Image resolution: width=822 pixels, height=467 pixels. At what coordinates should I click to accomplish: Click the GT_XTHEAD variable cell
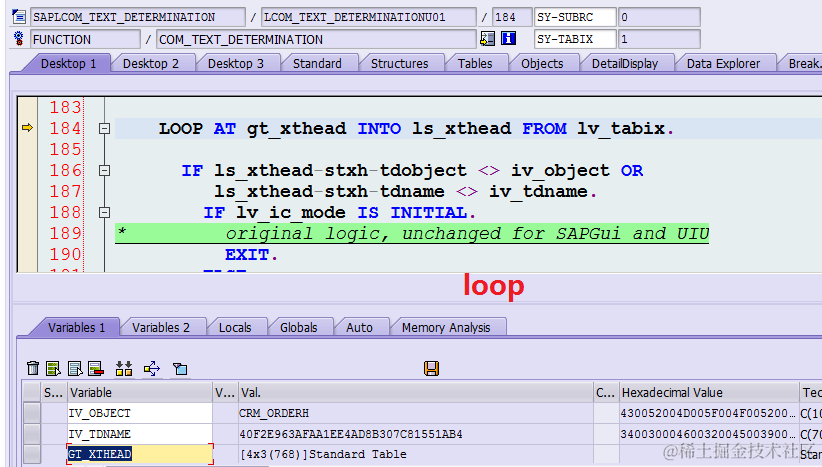(x=140, y=454)
